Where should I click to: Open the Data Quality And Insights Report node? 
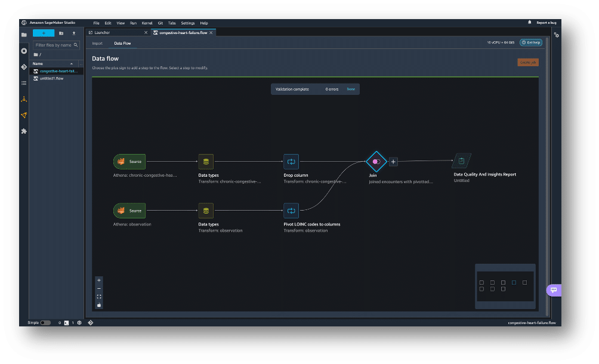[461, 161]
